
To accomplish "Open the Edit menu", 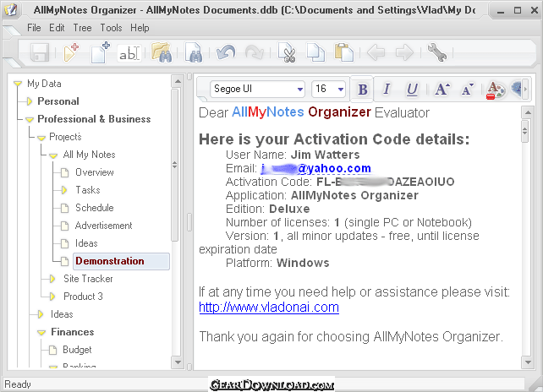I will [x=57, y=28].
